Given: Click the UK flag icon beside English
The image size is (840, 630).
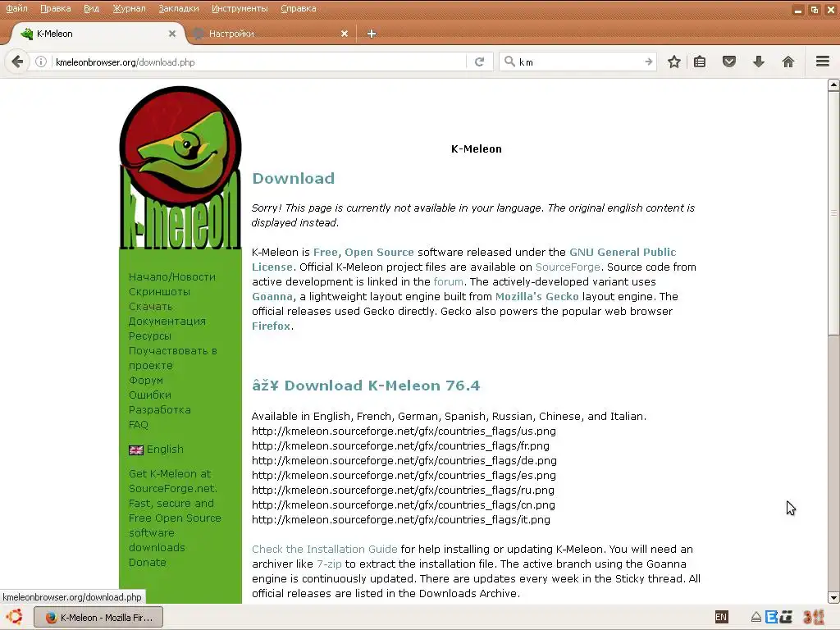Looking at the screenshot, I should click(x=136, y=450).
